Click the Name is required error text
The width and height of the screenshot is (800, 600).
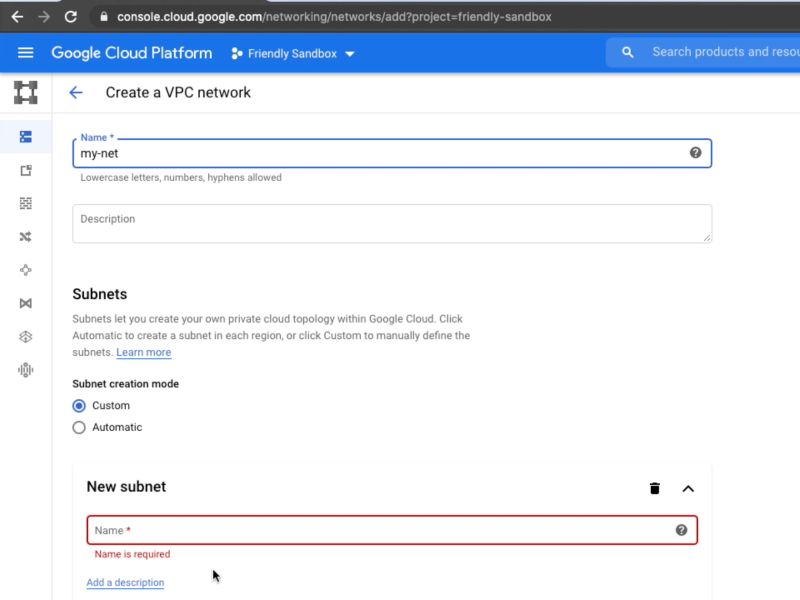pos(133,554)
